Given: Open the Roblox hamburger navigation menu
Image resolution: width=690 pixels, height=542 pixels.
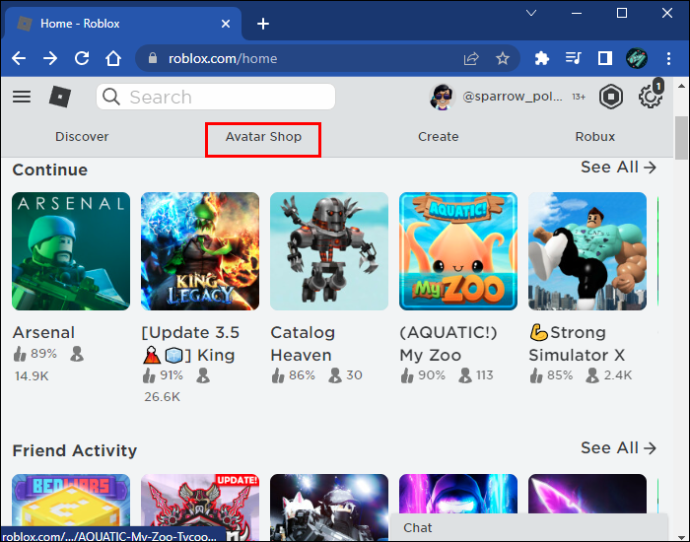Looking at the screenshot, I should [22, 96].
